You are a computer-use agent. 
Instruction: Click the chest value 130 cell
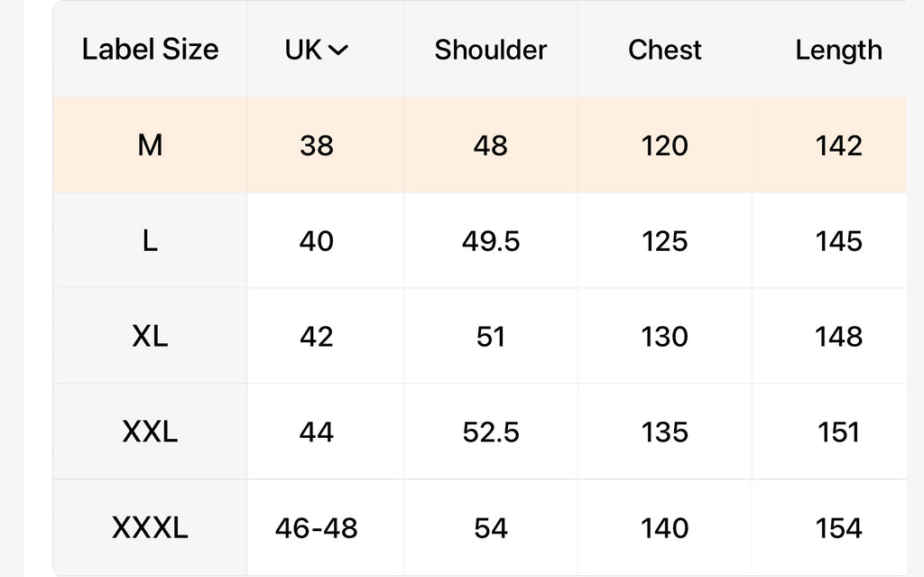pos(665,336)
